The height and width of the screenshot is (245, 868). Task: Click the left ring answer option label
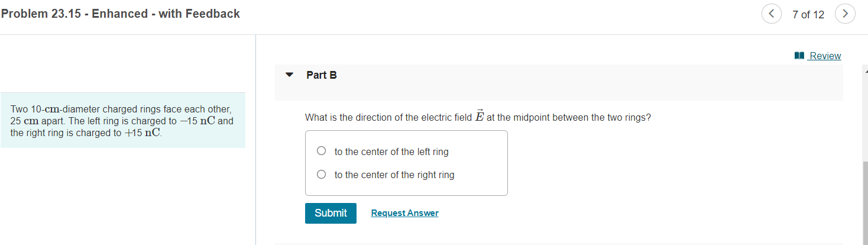[x=391, y=151]
